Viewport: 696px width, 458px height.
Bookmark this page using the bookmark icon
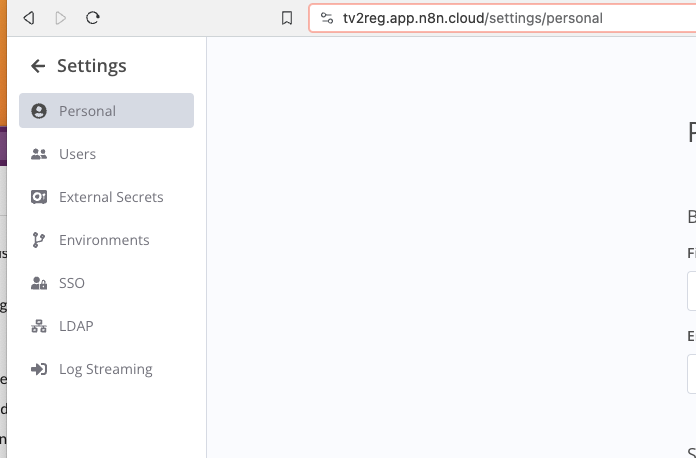(287, 18)
